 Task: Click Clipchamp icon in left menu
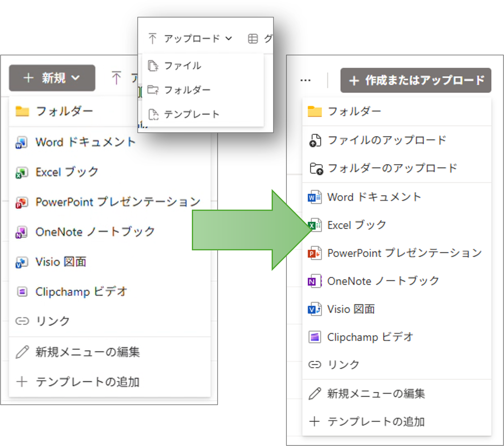point(22,292)
